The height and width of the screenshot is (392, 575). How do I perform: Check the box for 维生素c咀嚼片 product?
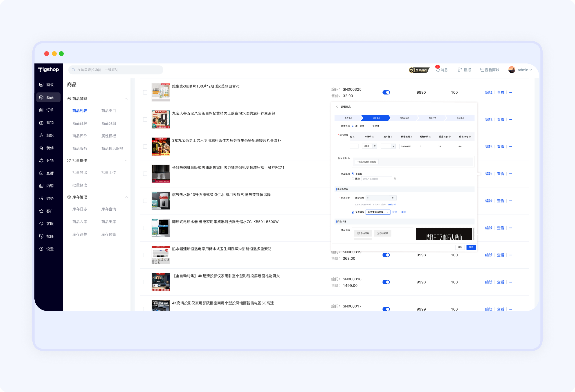click(x=145, y=92)
